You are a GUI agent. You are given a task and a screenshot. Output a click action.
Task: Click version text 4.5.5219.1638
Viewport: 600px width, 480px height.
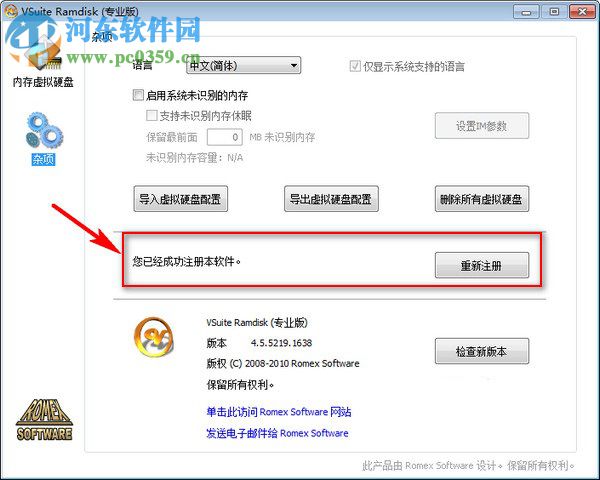(x=281, y=343)
